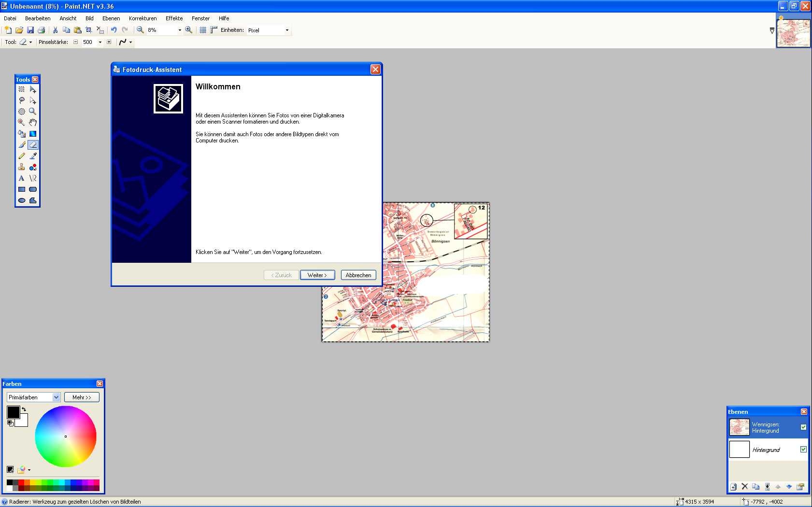
Task: Select the Magic Wand tool
Action: (22, 123)
